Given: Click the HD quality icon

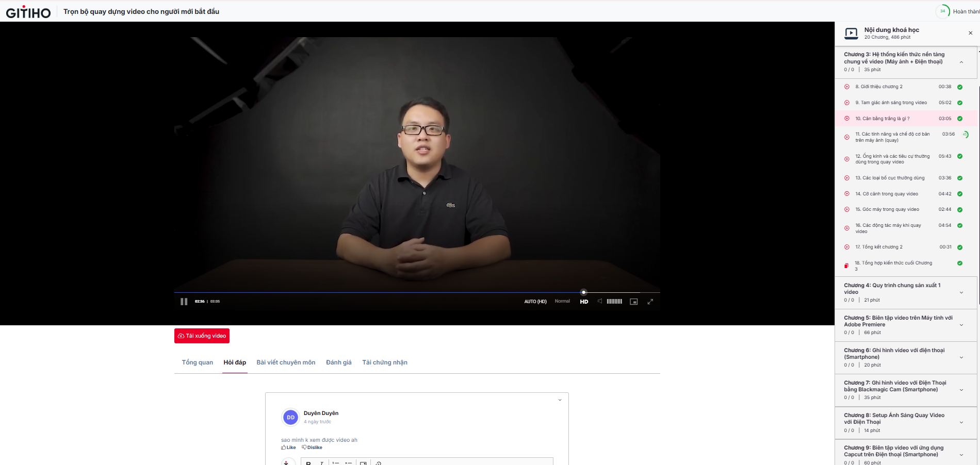Looking at the screenshot, I should pyautogui.click(x=584, y=302).
